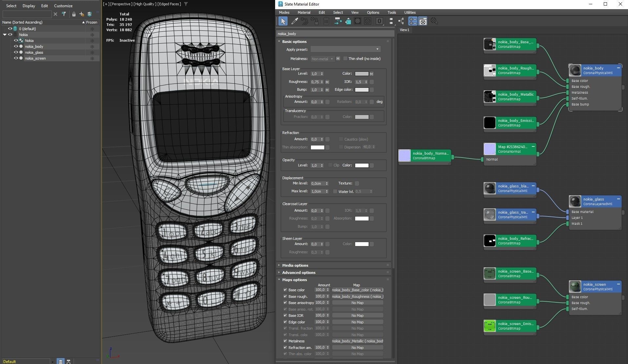Open the Apply preset dropdown
The image size is (628, 364).
(x=345, y=49)
